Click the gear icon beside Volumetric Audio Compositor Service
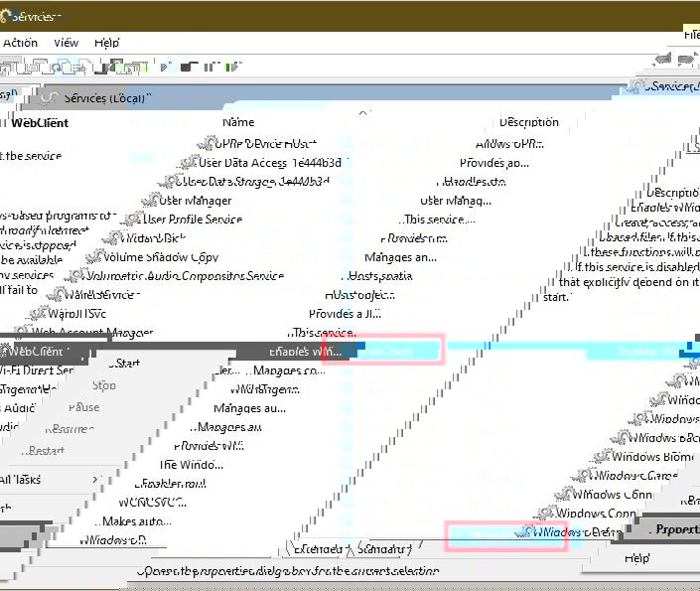Image resolution: width=700 pixels, height=591 pixels. click(x=76, y=275)
